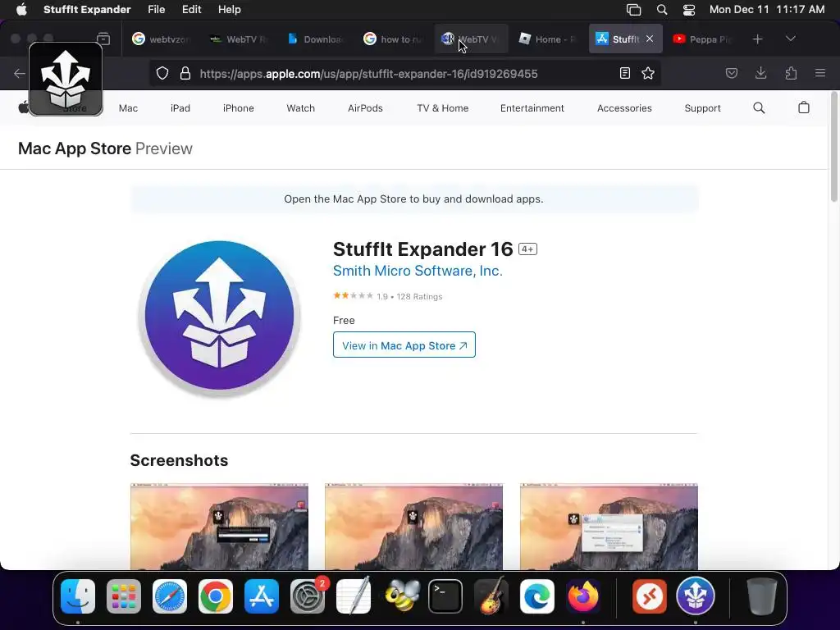Open Control Center in menu bar
This screenshot has height=630, width=840.
coord(689,9)
